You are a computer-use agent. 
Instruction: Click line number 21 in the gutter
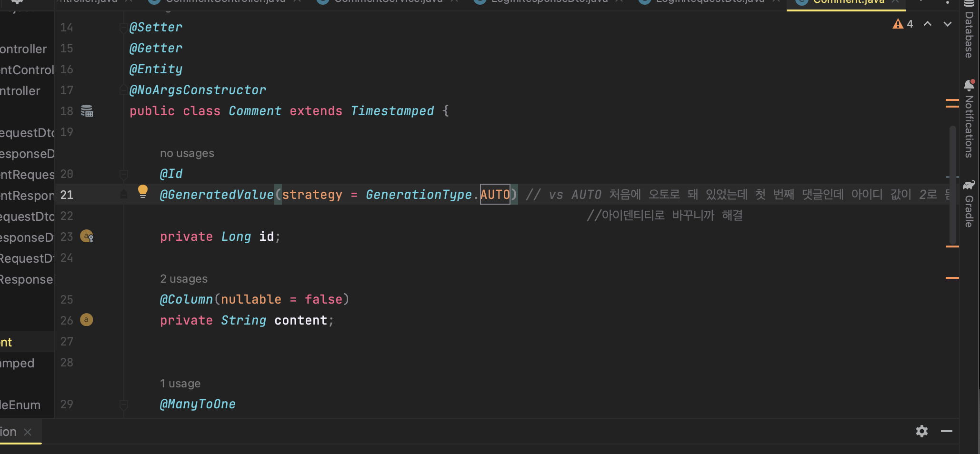click(67, 195)
